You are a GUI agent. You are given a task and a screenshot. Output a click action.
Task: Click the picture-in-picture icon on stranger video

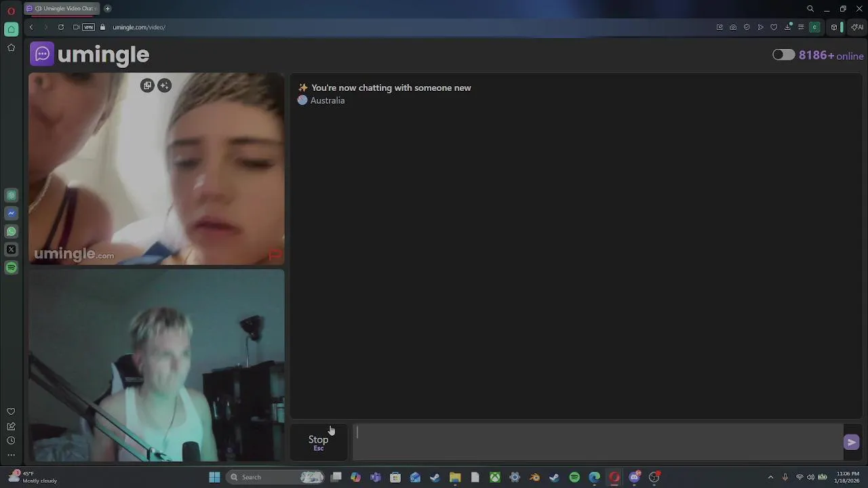point(147,85)
